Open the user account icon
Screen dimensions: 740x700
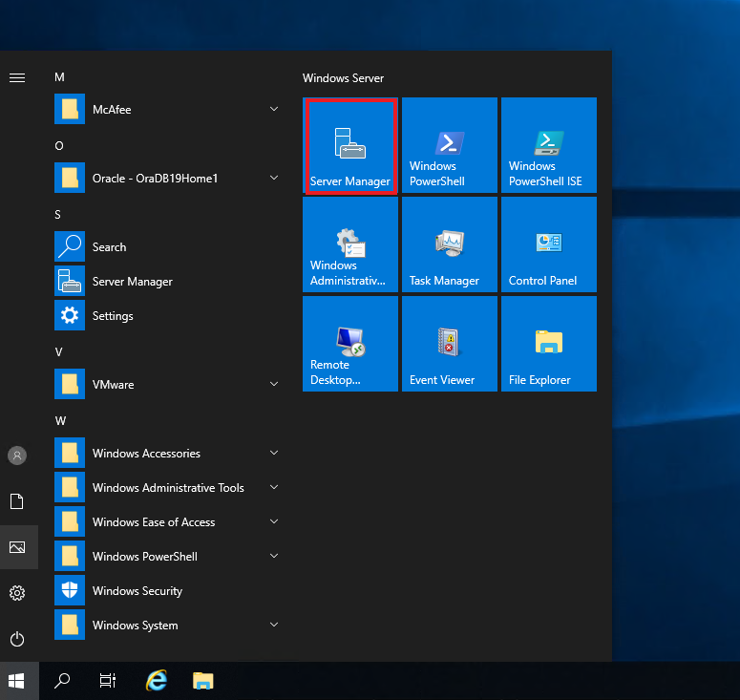point(17,456)
